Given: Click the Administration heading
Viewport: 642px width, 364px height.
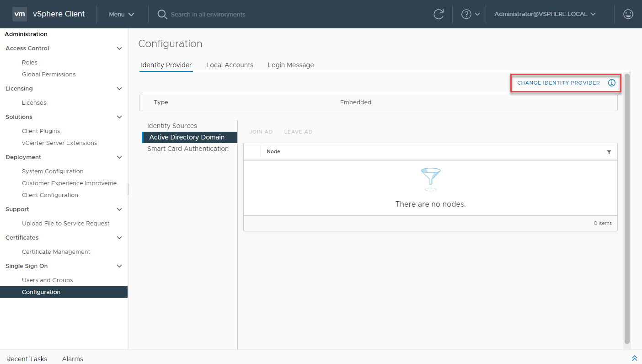Looking at the screenshot, I should (26, 34).
